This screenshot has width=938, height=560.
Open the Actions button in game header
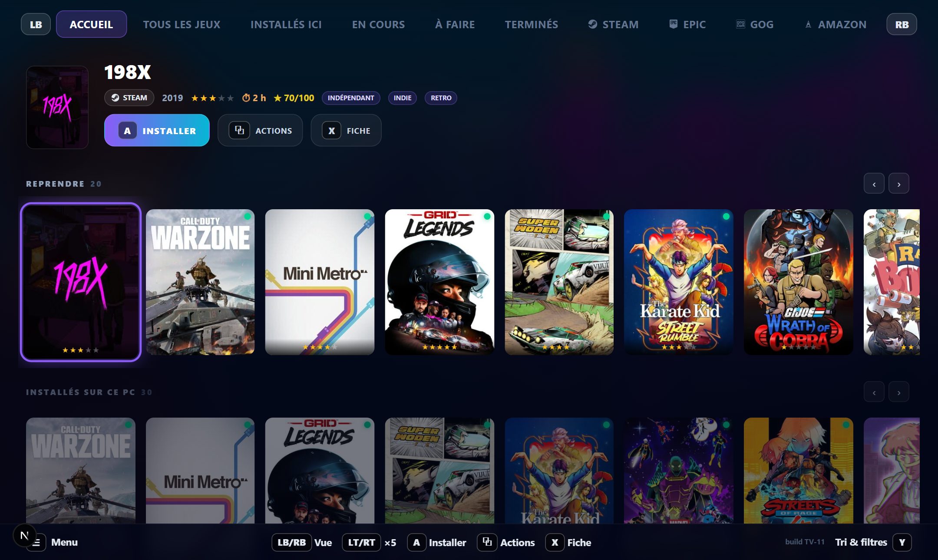pyautogui.click(x=260, y=130)
